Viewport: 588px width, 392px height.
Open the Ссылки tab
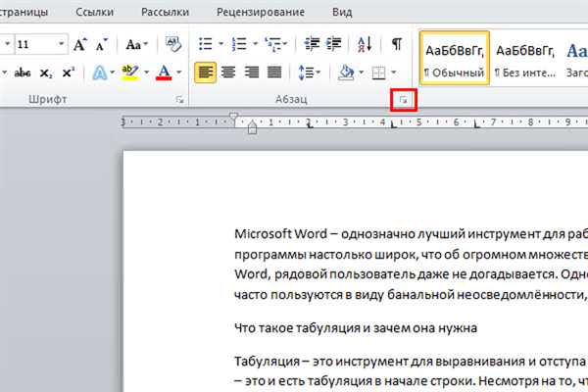pos(94,12)
